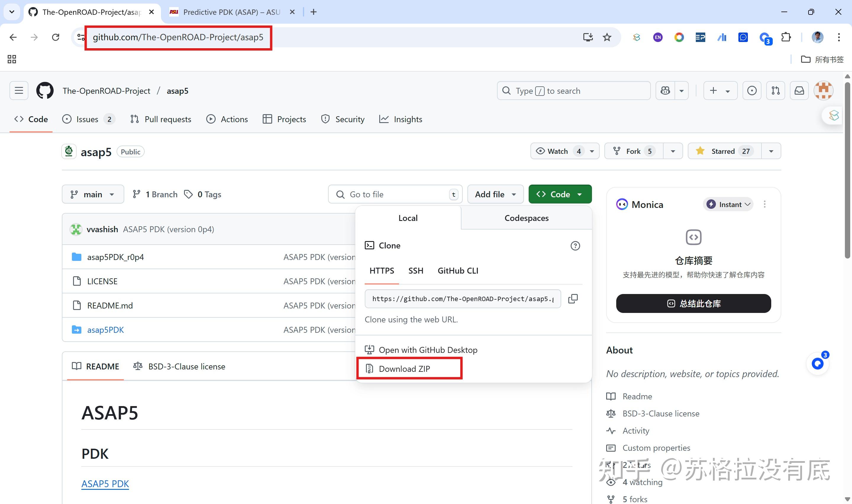This screenshot has height=504, width=852.
Task: Open the ASAP5 PDK link in the README
Action: pos(105,484)
